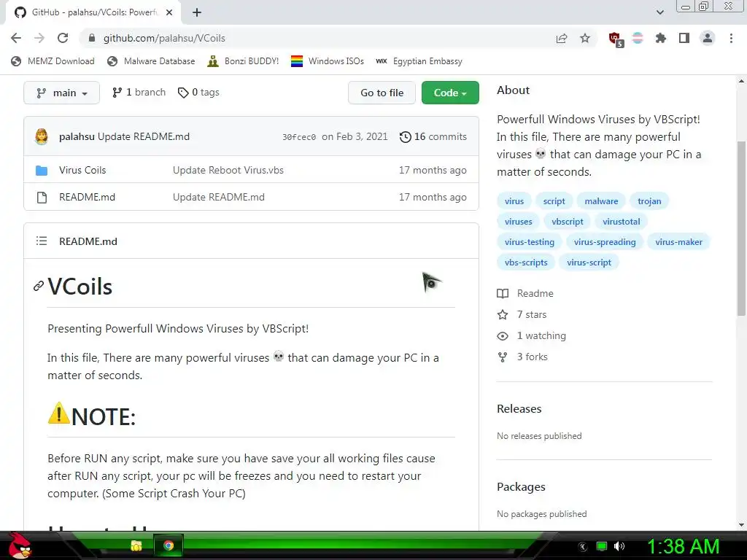747x560 pixels.
Task: Expand the tab search chevron
Action: point(659,12)
